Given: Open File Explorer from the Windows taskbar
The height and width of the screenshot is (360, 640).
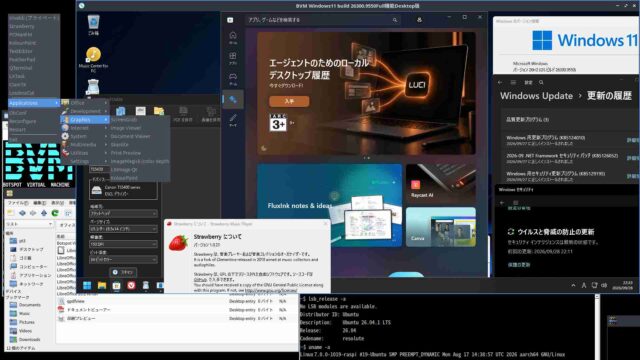Looking at the screenshot, I should click(x=102, y=285).
